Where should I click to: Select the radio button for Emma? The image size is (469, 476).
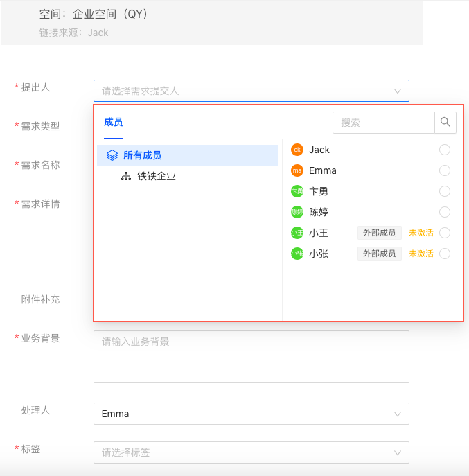coord(445,170)
